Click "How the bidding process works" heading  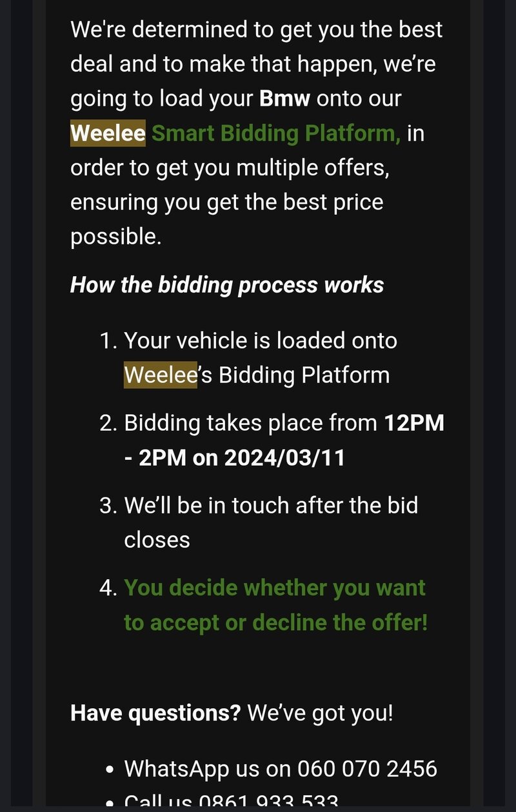pyautogui.click(x=227, y=284)
